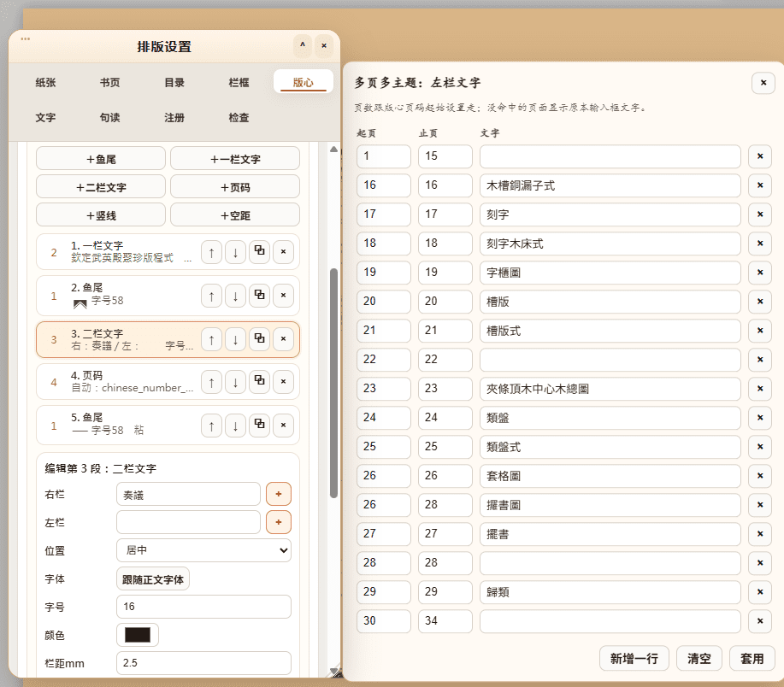Delete segment 3 二栏文字

284,339
